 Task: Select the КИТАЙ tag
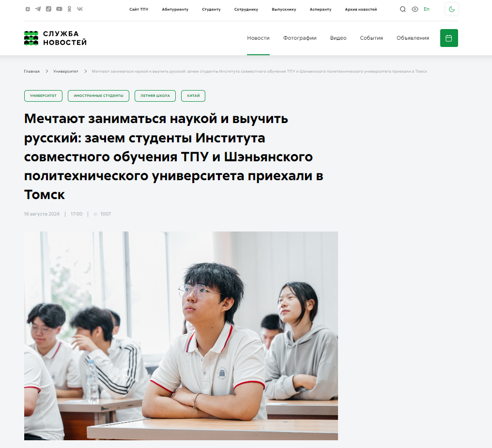click(x=193, y=96)
